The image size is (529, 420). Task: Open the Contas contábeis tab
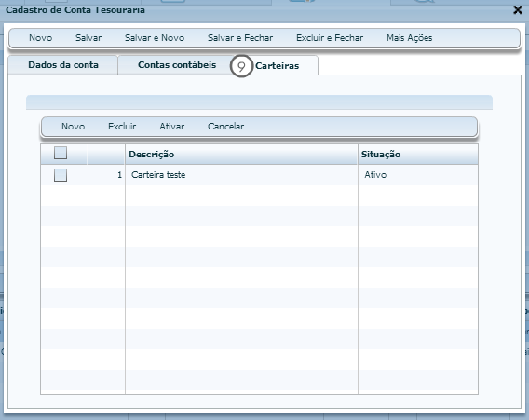(177, 65)
